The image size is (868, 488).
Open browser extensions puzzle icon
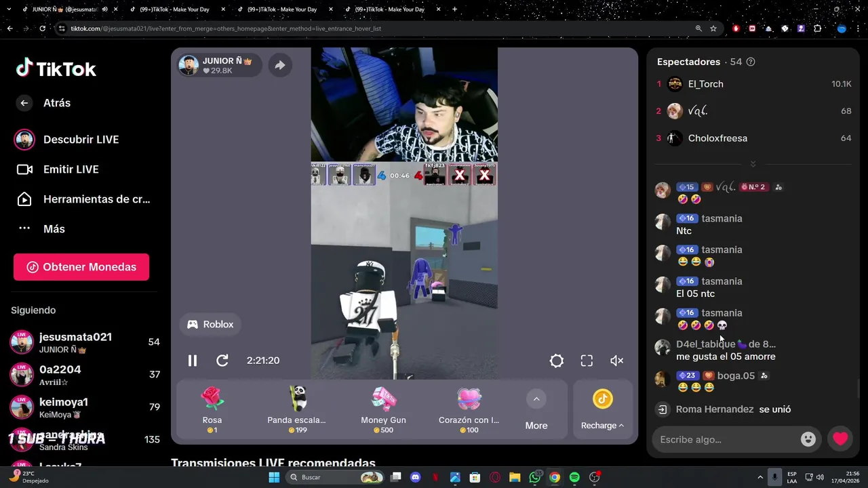(817, 28)
